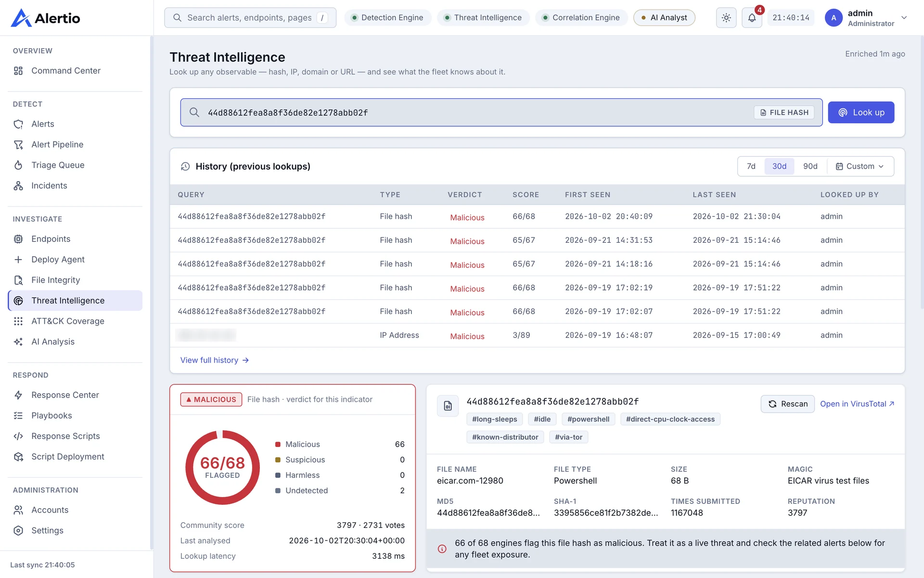Open the AI Analyst pill
The image size is (924, 578).
coord(664,18)
